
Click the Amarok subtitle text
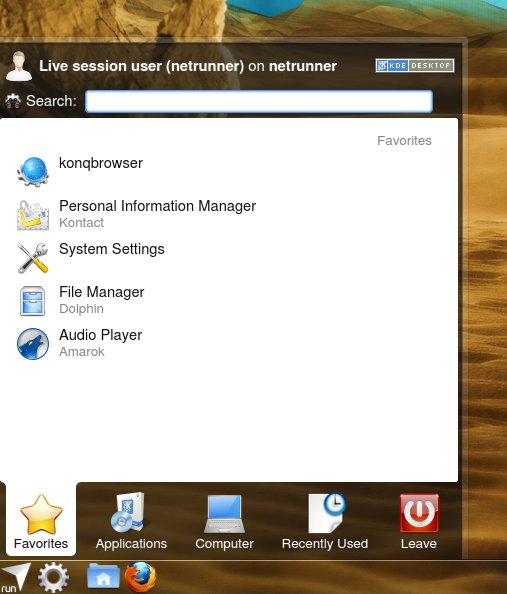click(81, 352)
